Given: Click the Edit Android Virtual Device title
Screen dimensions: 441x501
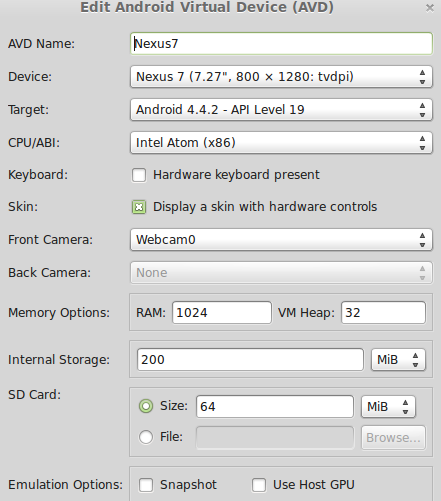Looking at the screenshot, I should coord(207,7).
